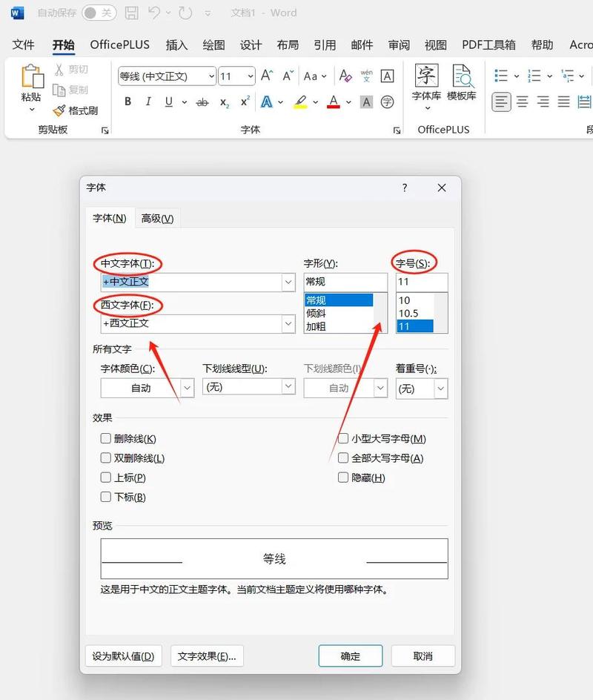The height and width of the screenshot is (700, 593).
Task: Open the PDF工具箱 ribbon tab
Action: [x=488, y=44]
